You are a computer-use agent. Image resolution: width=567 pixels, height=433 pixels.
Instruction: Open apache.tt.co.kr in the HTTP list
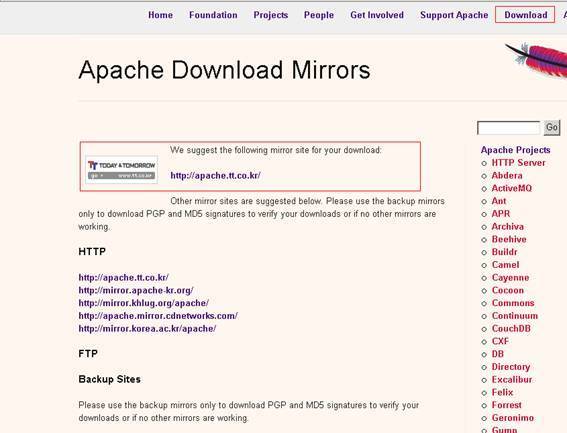point(123,277)
